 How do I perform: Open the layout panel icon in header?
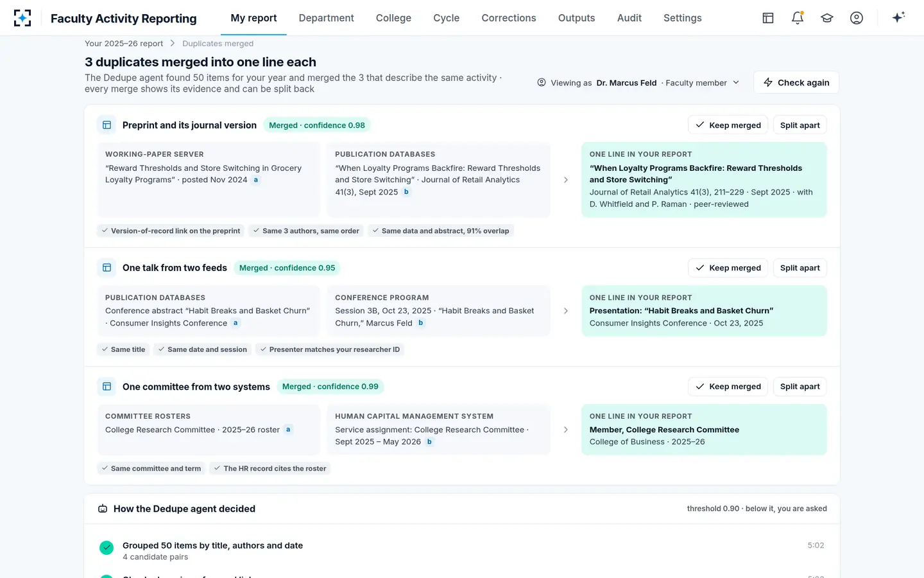tap(768, 18)
